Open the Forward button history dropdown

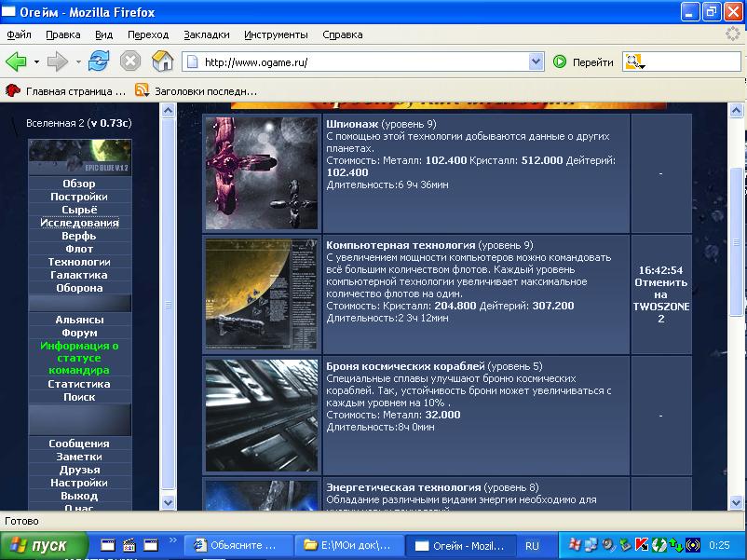point(78,61)
